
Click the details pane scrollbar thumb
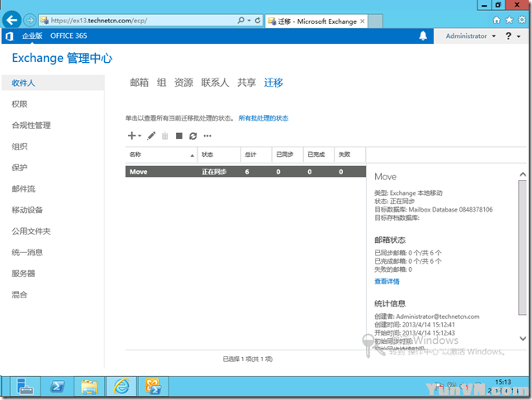[x=522, y=248]
